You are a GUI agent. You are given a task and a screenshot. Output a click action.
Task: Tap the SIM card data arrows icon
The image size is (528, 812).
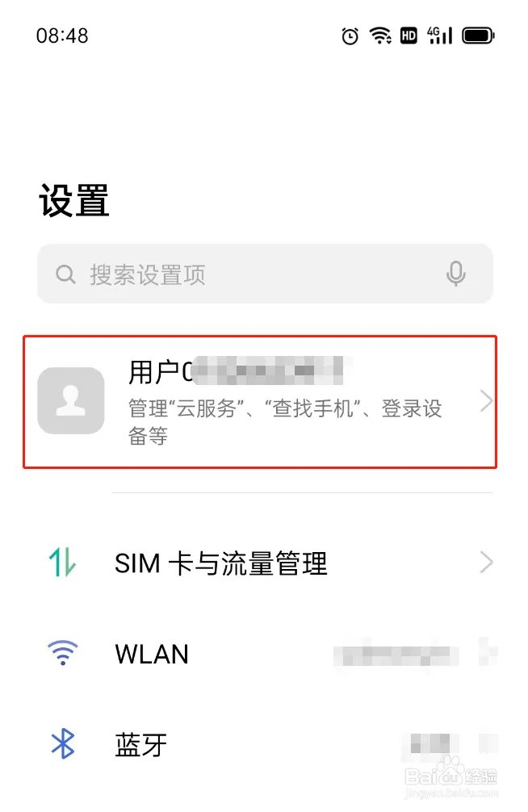62,563
